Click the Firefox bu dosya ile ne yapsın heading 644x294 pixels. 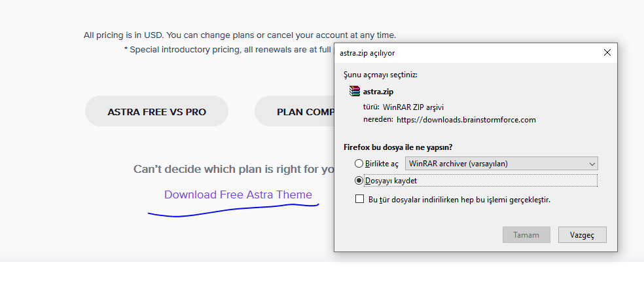pyautogui.click(x=401, y=147)
